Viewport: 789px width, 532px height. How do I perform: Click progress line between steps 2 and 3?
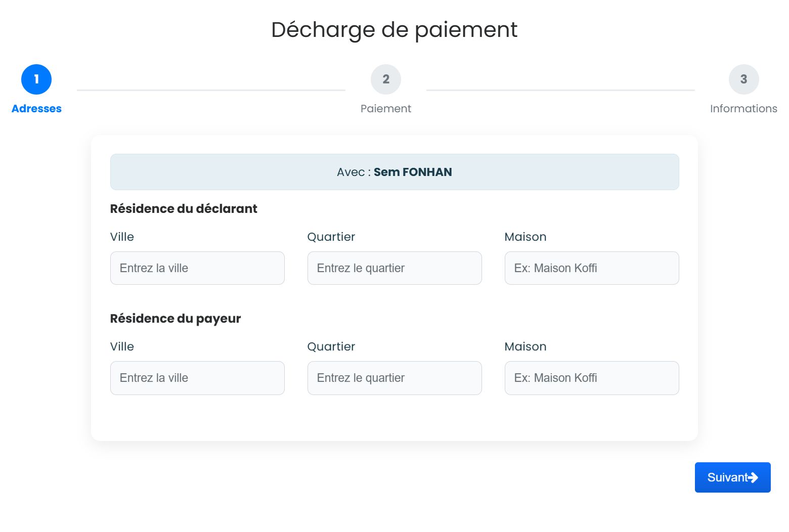coord(560,91)
